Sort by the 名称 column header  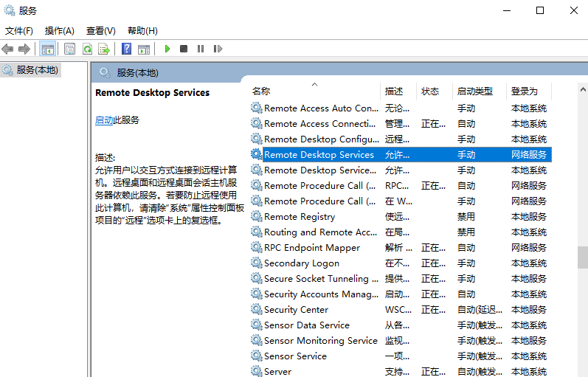coord(314,91)
